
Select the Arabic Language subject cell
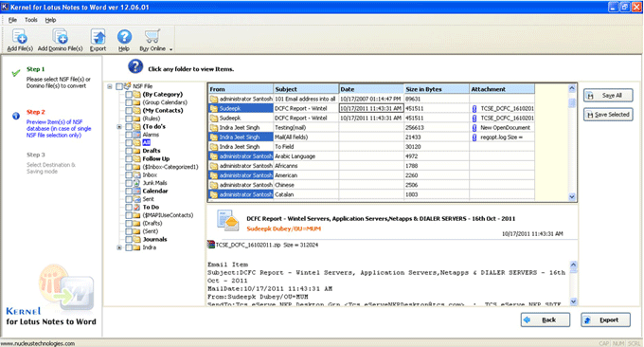pyautogui.click(x=306, y=156)
